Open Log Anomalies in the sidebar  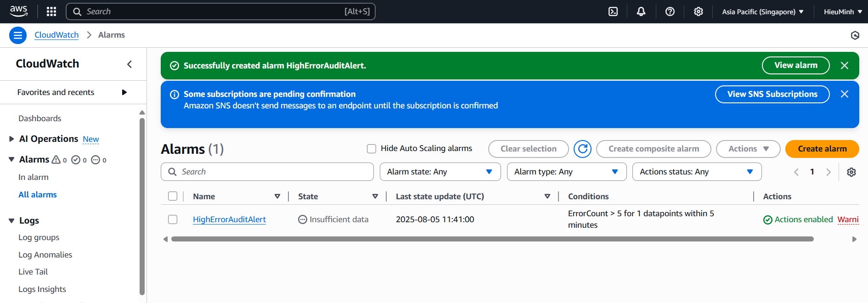click(45, 255)
